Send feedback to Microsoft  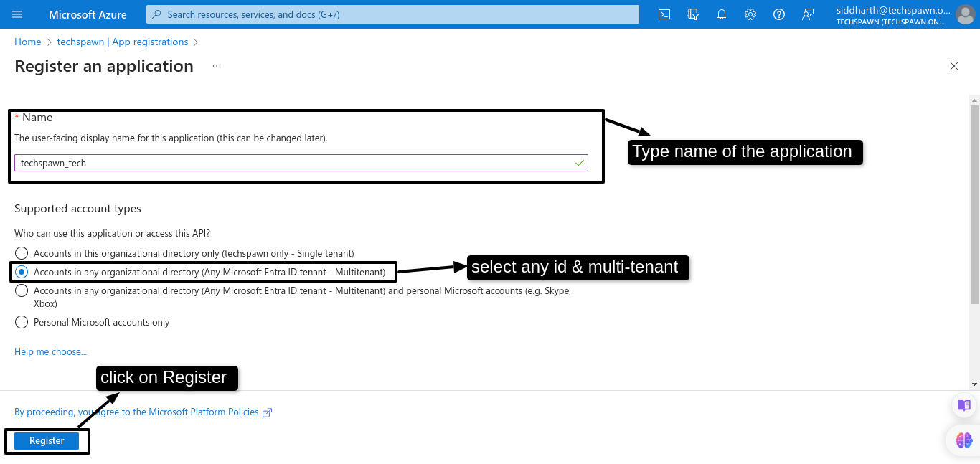807,14
